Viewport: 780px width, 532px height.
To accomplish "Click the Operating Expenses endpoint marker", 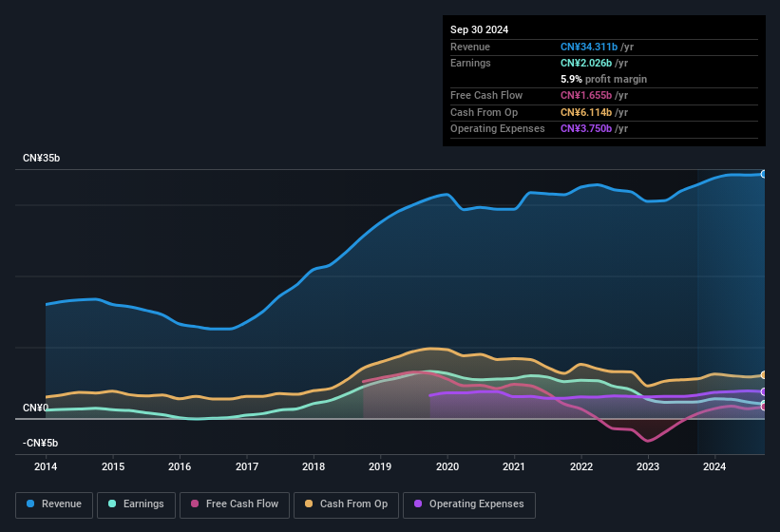I will tap(764, 391).
